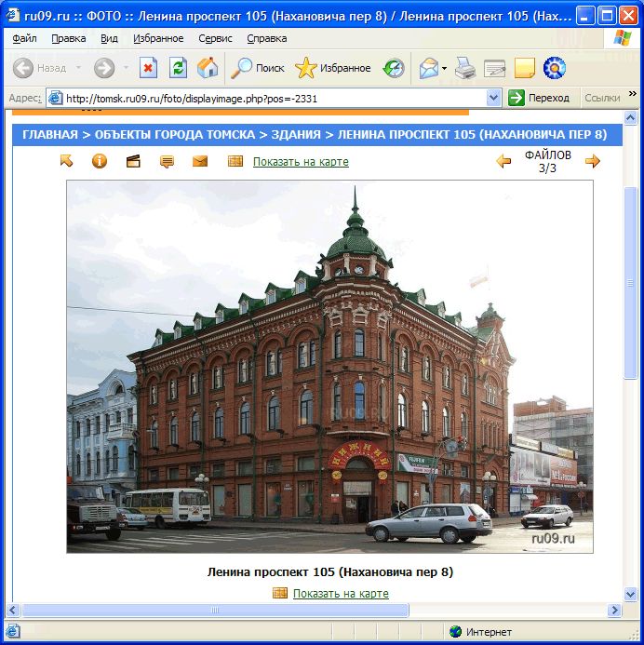This screenshot has width=644, height=645.
Task: Send photo via the orange envelope icon
Action: click(200, 161)
